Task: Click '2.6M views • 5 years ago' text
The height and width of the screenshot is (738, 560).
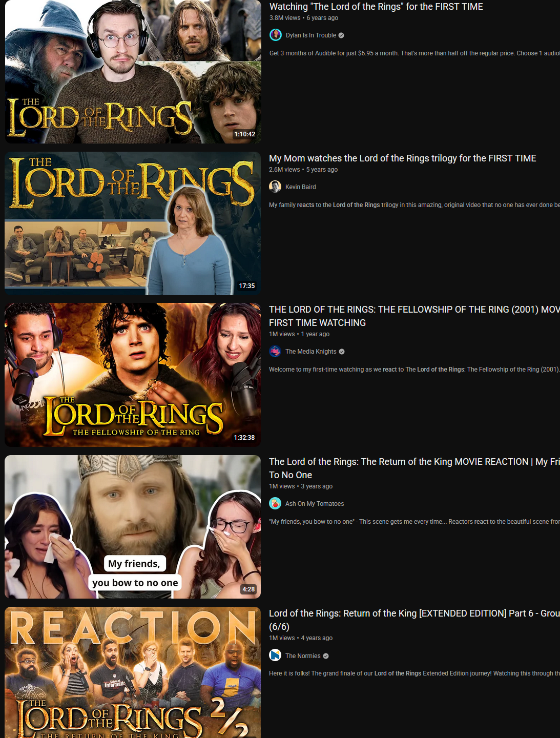Action: pyautogui.click(x=303, y=170)
